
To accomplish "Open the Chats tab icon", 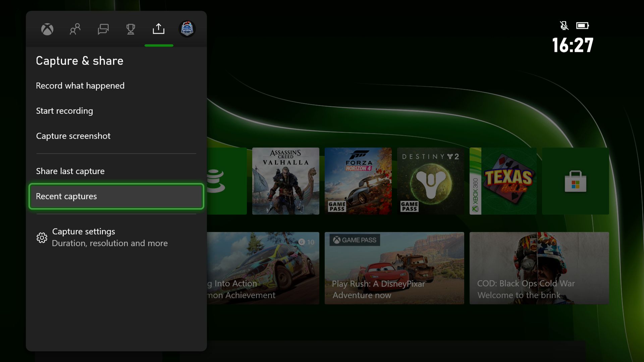I will click(x=103, y=29).
